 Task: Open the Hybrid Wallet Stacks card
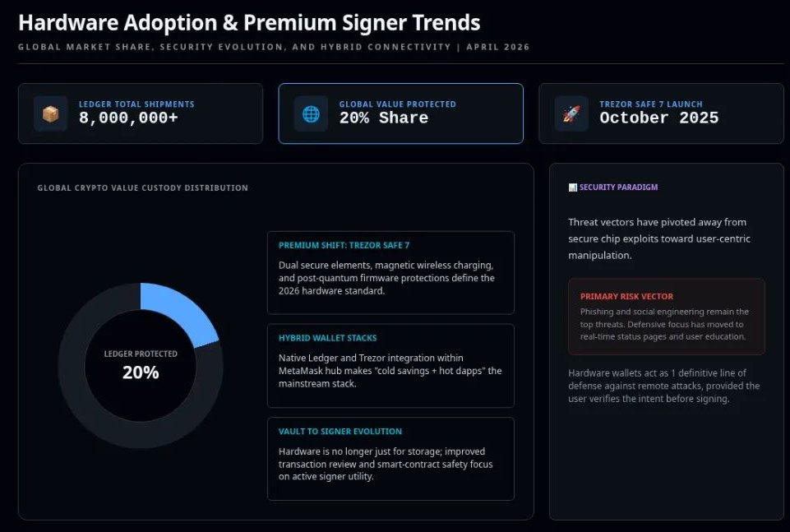(x=390, y=365)
